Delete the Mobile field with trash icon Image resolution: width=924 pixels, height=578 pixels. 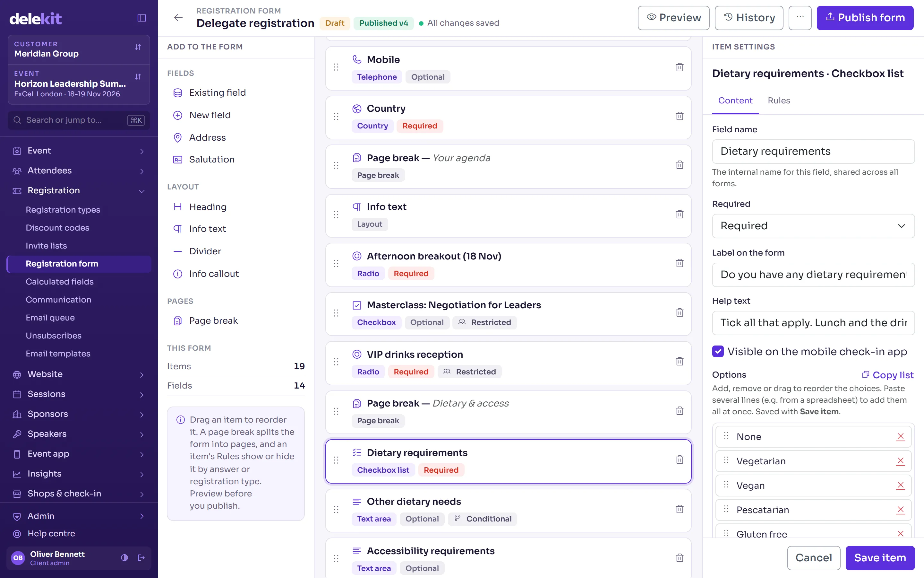tap(680, 67)
